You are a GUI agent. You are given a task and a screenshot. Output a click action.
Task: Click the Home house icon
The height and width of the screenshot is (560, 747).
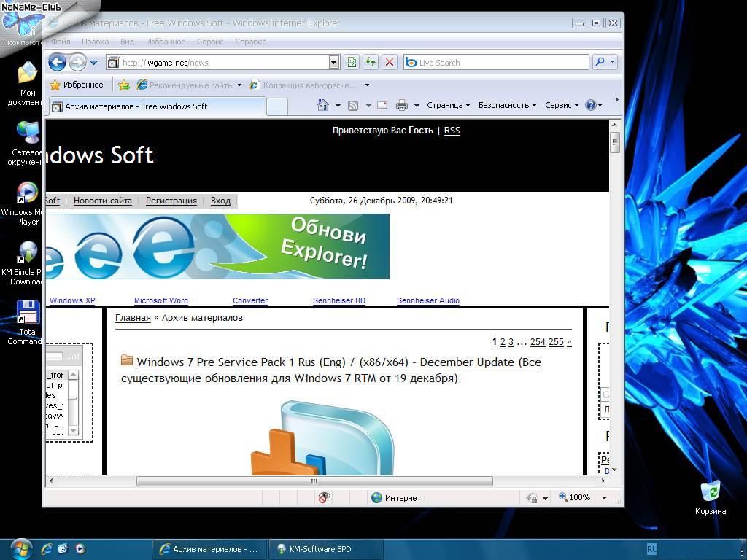323,105
